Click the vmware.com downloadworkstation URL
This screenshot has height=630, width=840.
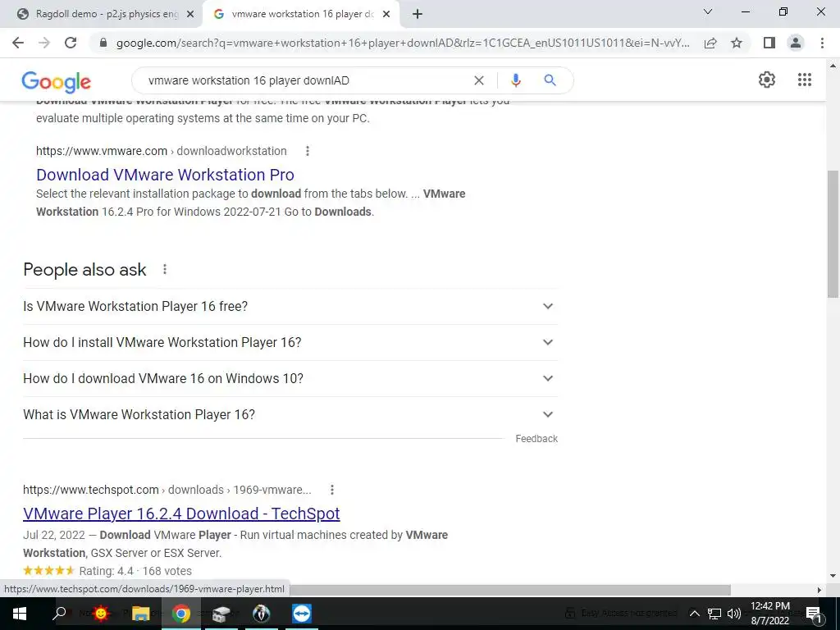(x=162, y=151)
